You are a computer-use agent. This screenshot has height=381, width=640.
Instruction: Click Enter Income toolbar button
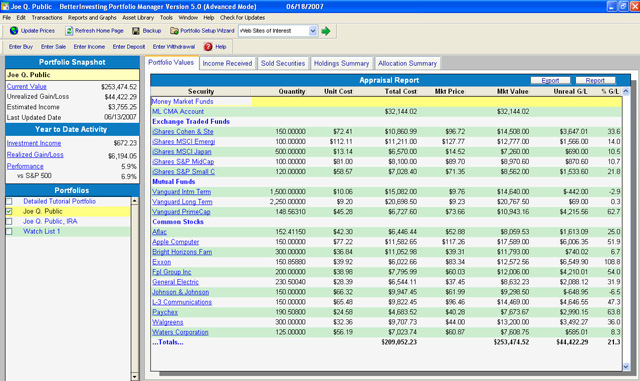coord(89,47)
